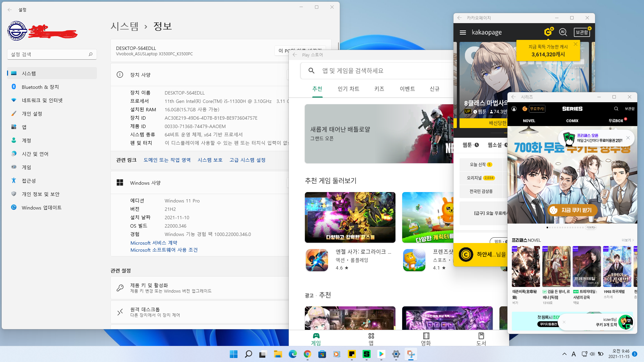Go back in the 시리즈 window
Image resolution: width=644 pixels, height=362 pixels.
513,97
